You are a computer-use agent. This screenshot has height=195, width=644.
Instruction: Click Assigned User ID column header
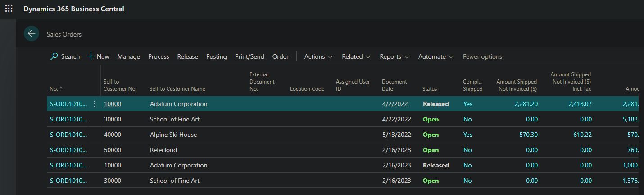pyautogui.click(x=353, y=85)
